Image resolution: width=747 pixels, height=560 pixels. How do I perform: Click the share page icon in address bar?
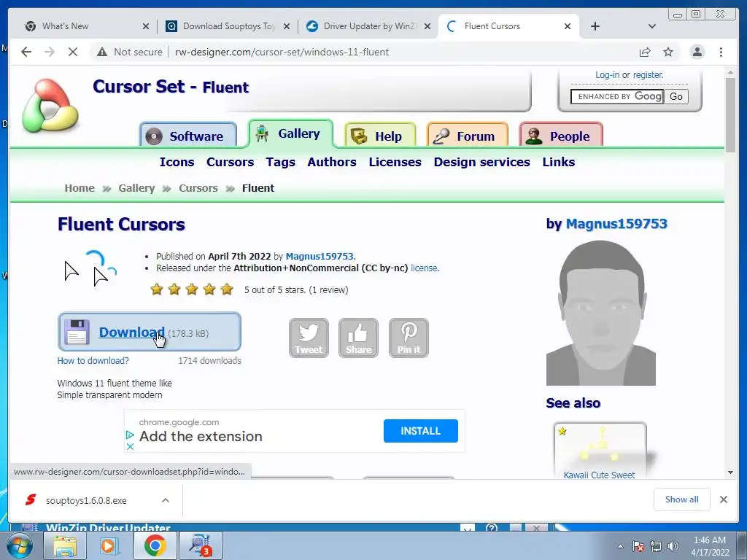(x=645, y=52)
